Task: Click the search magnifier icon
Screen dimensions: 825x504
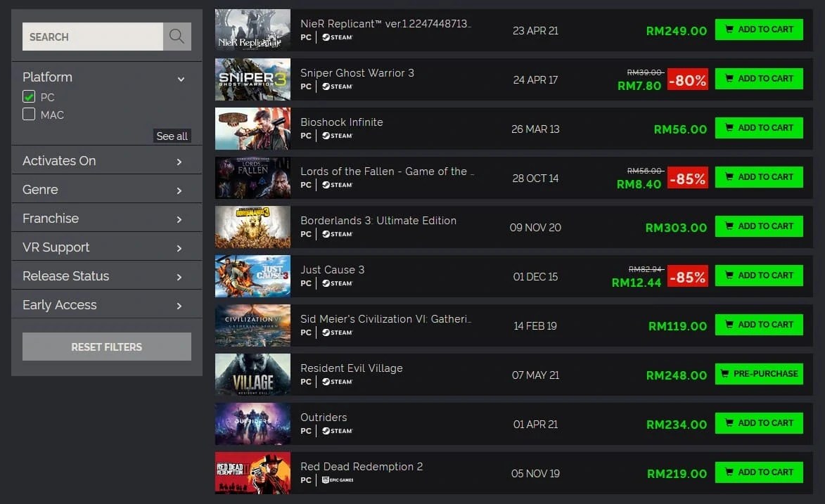Action: tap(177, 36)
